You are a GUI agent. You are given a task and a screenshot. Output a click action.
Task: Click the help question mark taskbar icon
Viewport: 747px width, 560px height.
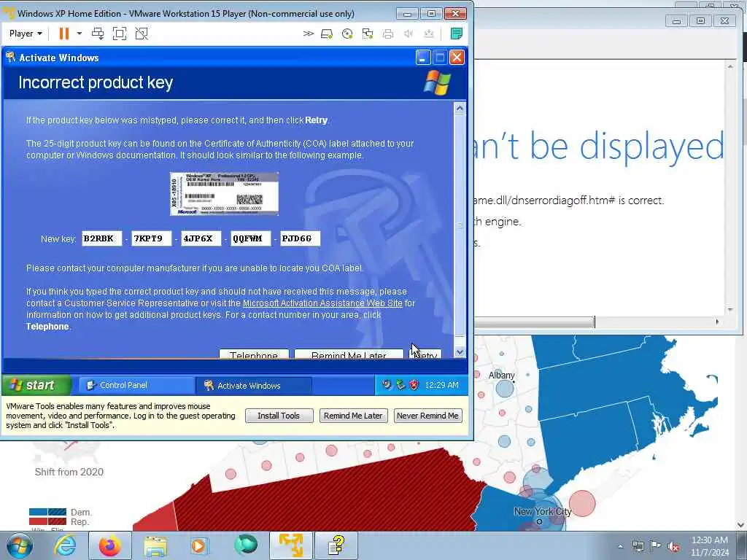[336, 545]
